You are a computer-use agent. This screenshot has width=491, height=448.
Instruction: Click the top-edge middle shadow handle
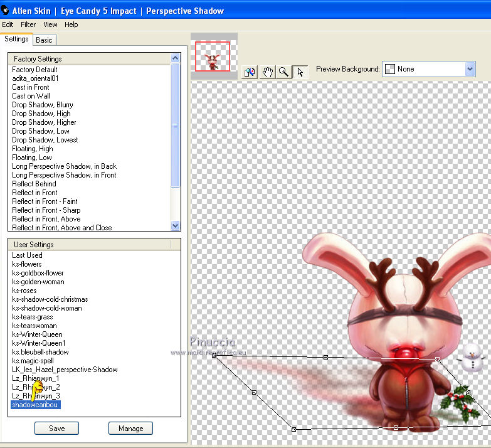pyautogui.click(x=325, y=357)
